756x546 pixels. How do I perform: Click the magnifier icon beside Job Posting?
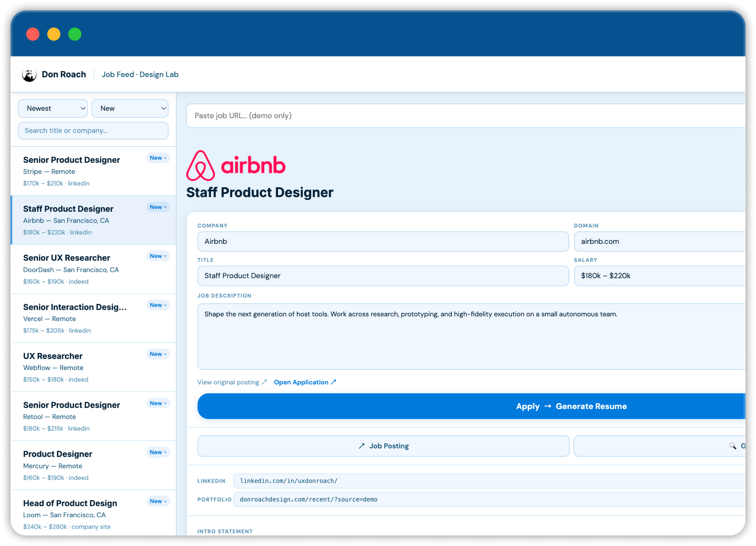tap(732, 446)
